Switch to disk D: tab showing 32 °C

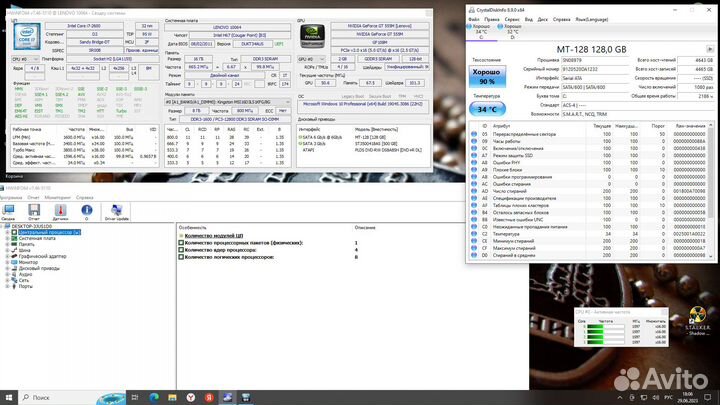coord(512,32)
